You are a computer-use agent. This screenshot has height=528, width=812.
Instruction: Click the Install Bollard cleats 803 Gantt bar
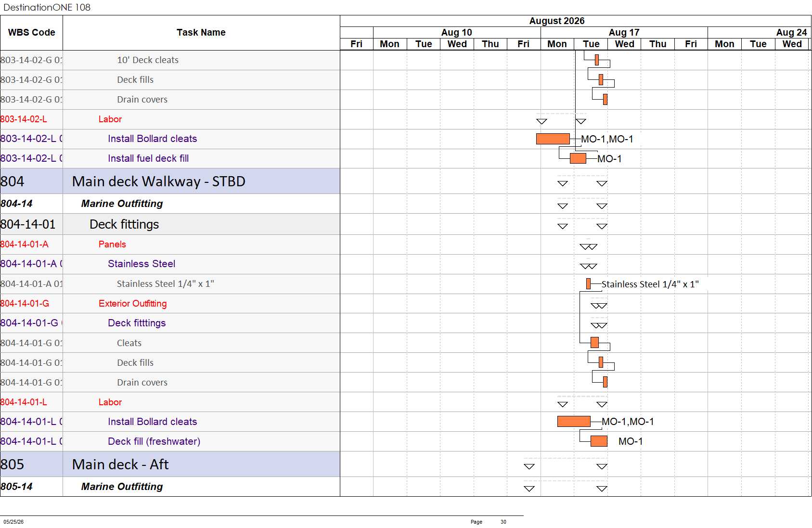point(553,139)
